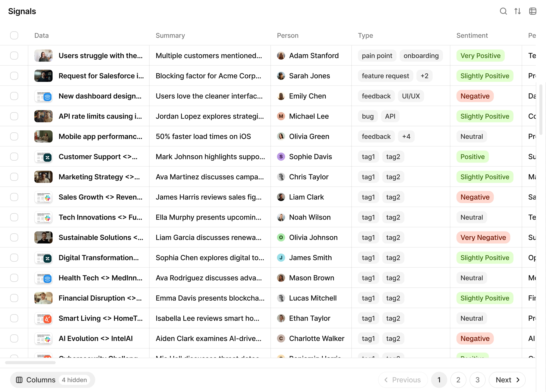
Task: Click the sort arrows icon near the top right
Action: tap(518, 11)
